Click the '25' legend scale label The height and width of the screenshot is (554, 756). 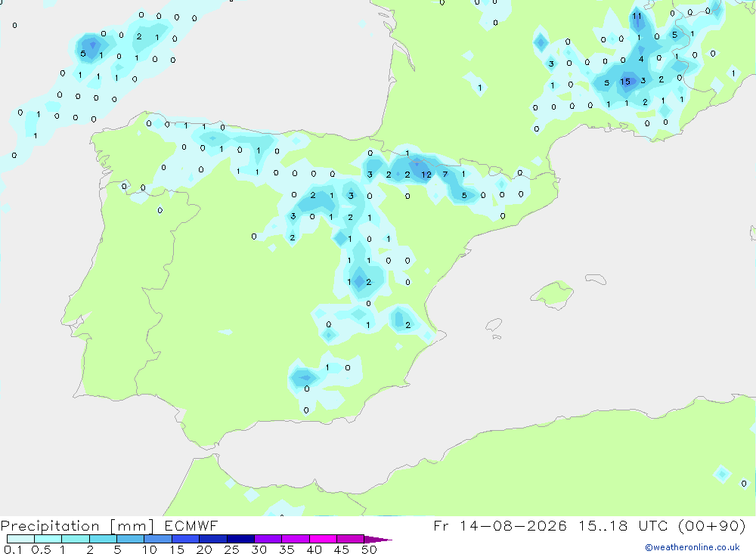click(x=231, y=549)
